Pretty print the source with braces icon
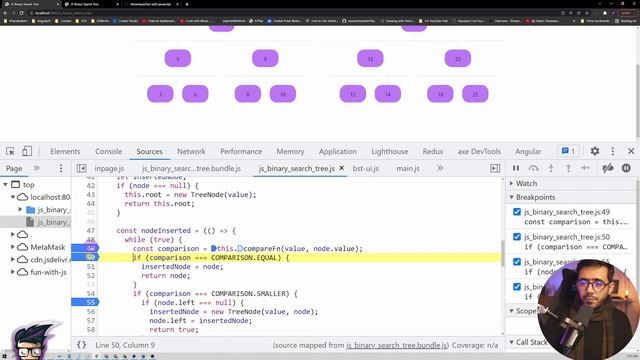The height and width of the screenshot is (360, 640). tap(82, 345)
